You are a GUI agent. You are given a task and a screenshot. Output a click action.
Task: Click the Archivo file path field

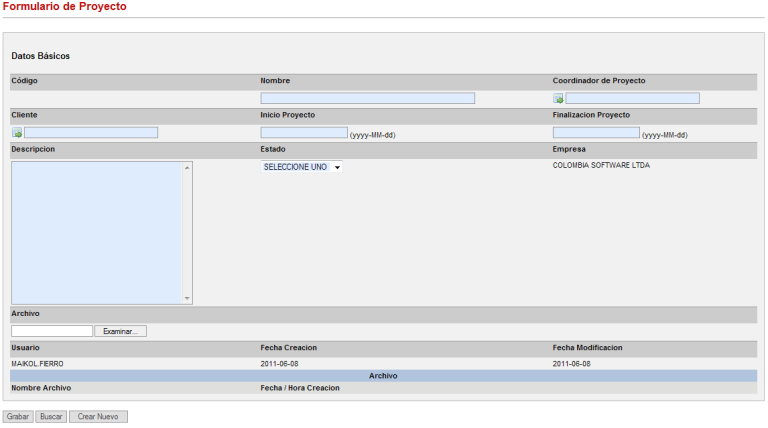tap(52, 331)
